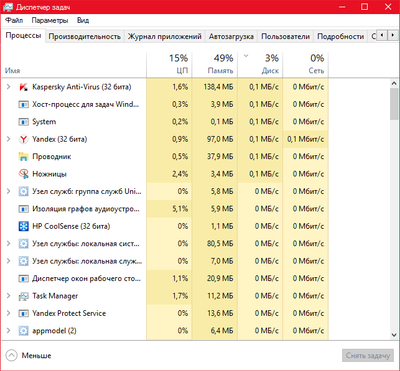Switch to the Пользователи tab
The width and height of the screenshot is (400, 371).
[285, 36]
